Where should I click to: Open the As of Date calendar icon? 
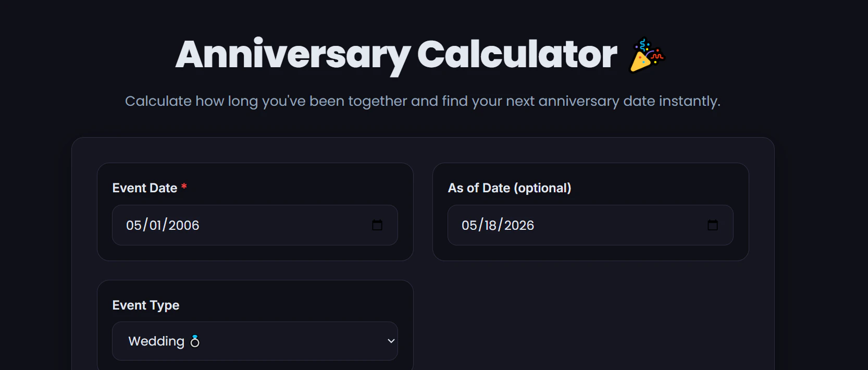[713, 225]
